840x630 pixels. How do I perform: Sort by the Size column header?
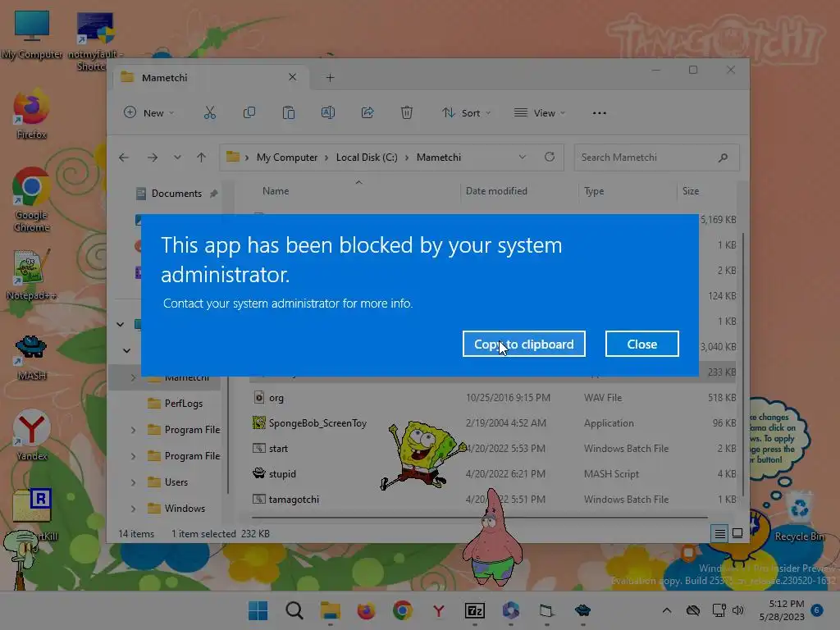coord(690,191)
